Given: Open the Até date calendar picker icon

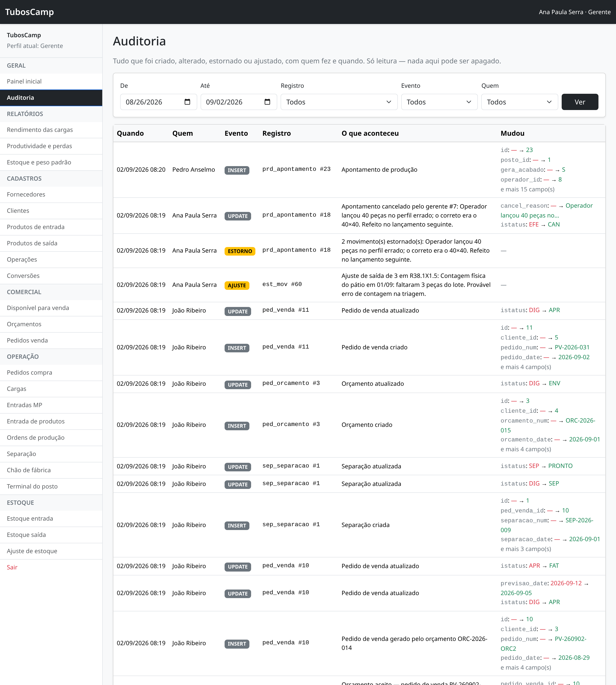Looking at the screenshot, I should (x=267, y=102).
